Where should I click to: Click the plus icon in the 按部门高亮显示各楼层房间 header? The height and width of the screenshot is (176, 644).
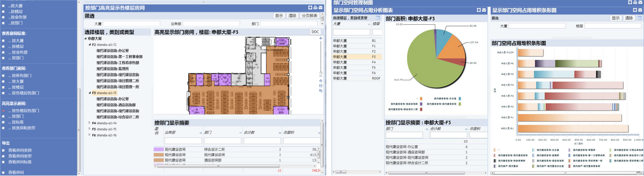pos(310,7)
